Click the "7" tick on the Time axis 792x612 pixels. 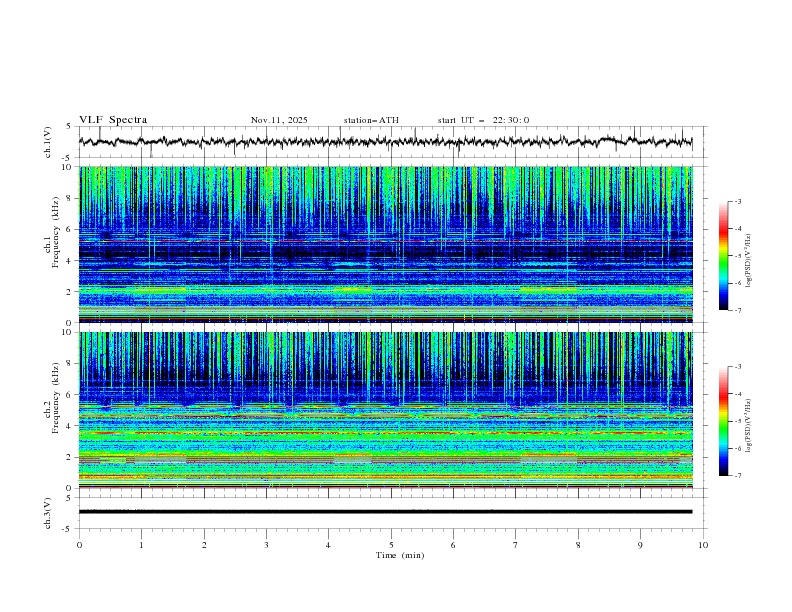tap(516, 545)
